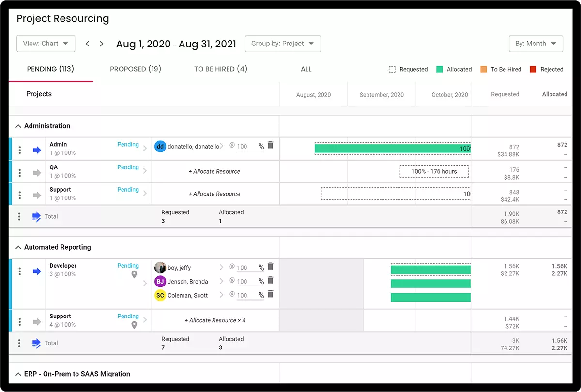Image resolution: width=581 pixels, height=392 pixels.
Task: Click the date range Aug 1, 2020 – Aug 31, 2021
Action: [176, 44]
